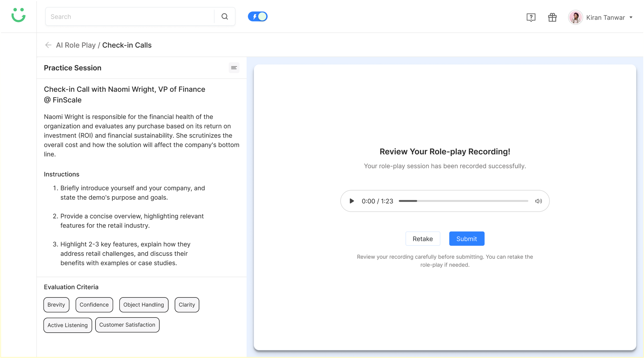
Task: Select the Active Listening criteria tag
Action: (x=68, y=325)
